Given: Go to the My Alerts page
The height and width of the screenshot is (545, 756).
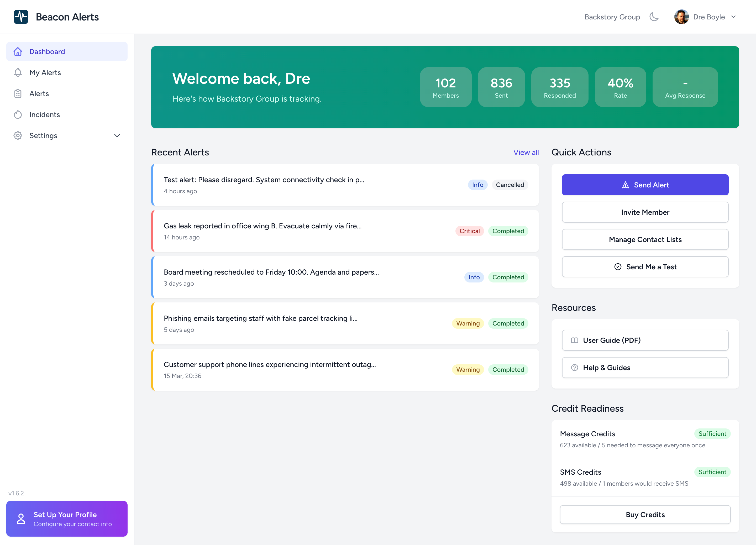Looking at the screenshot, I should (x=45, y=73).
